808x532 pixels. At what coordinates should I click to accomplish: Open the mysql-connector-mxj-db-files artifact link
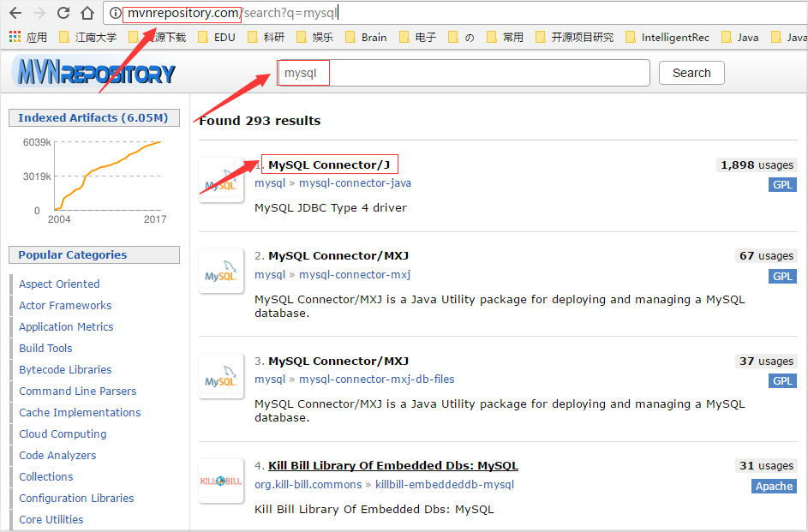pos(377,379)
